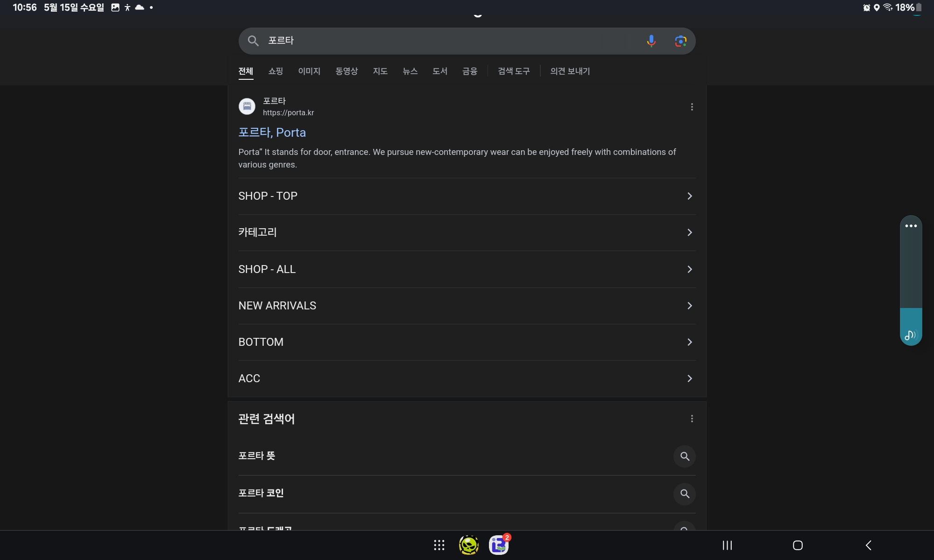Viewport: 934px width, 560px height.
Task: Expand the SHOP - TOP sitelink chevron
Action: point(689,196)
